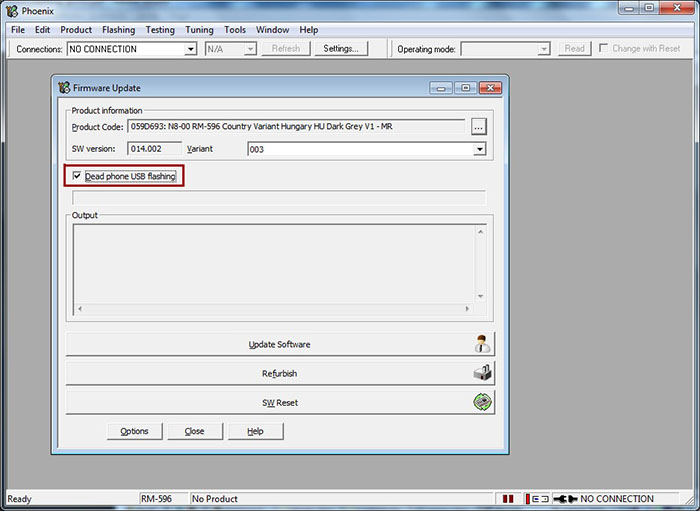
Task: Toggle Change with Reset checkbox
Action: (x=604, y=48)
